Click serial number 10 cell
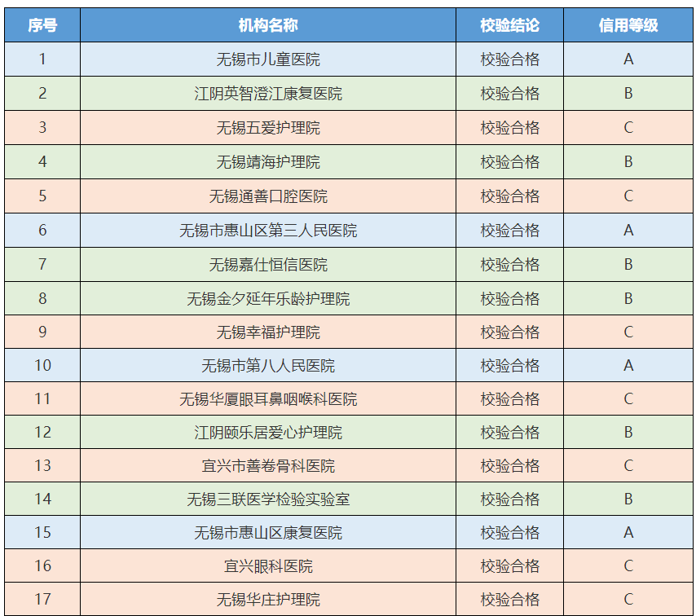 (x=42, y=365)
